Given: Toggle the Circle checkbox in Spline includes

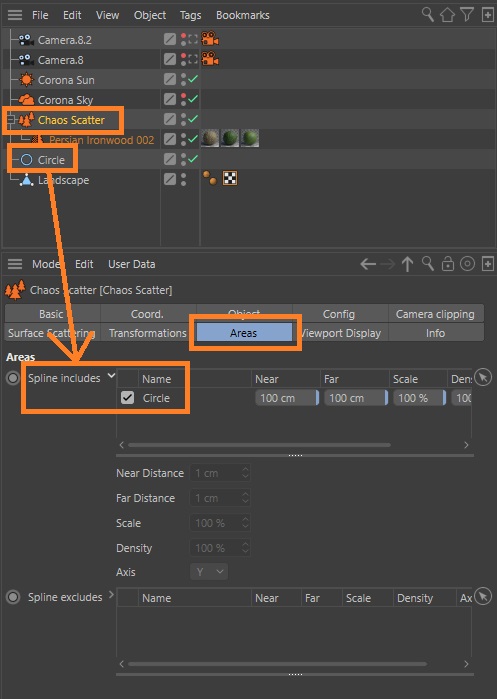Looking at the screenshot, I should click(x=127, y=397).
